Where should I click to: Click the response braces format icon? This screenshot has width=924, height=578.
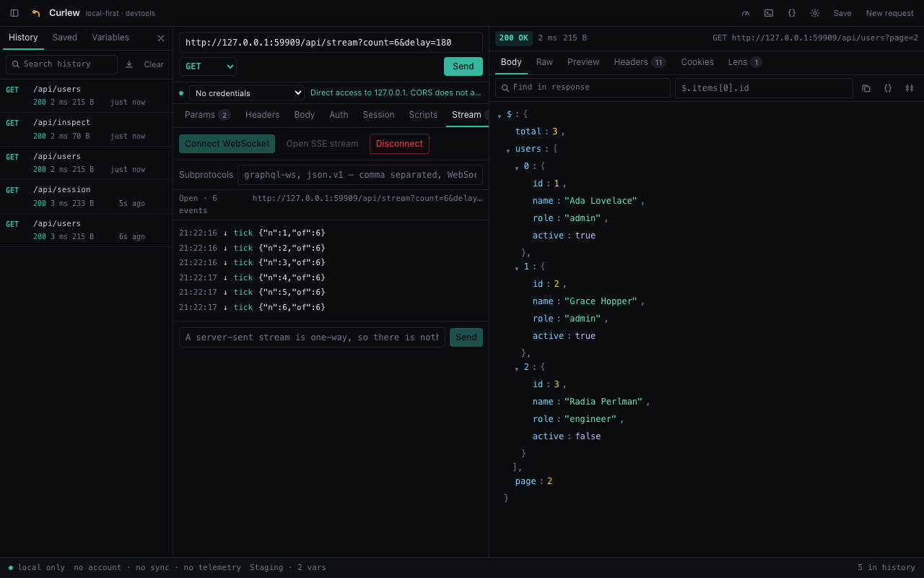coord(888,88)
